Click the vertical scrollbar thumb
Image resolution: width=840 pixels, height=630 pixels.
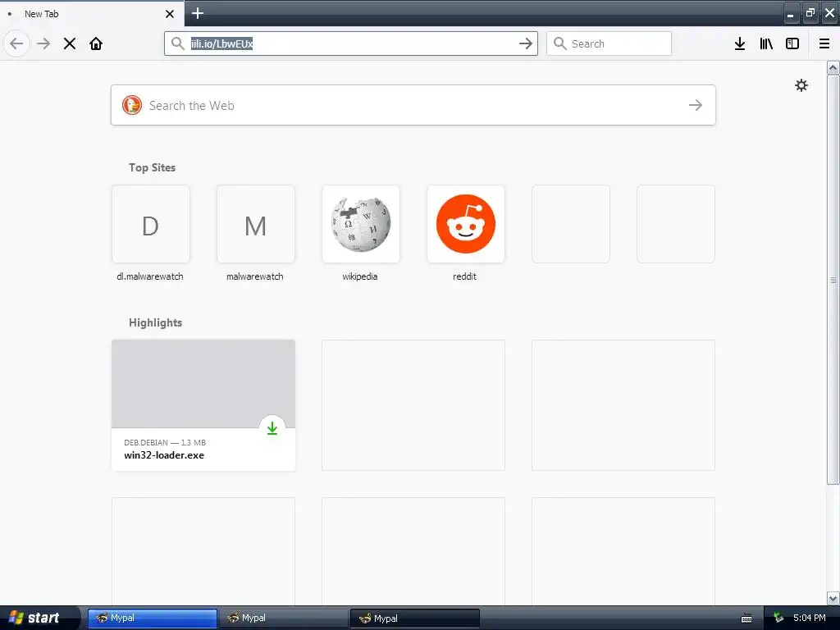click(833, 280)
